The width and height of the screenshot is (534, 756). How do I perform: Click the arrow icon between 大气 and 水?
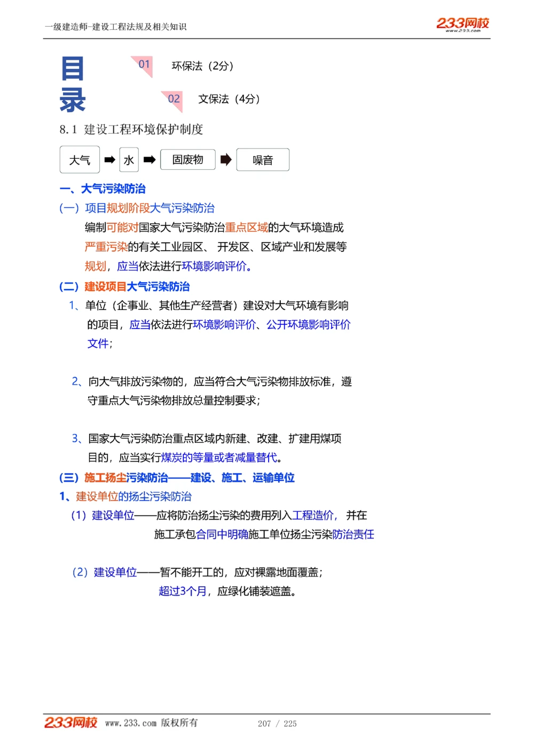pyautogui.click(x=110, y=159)
